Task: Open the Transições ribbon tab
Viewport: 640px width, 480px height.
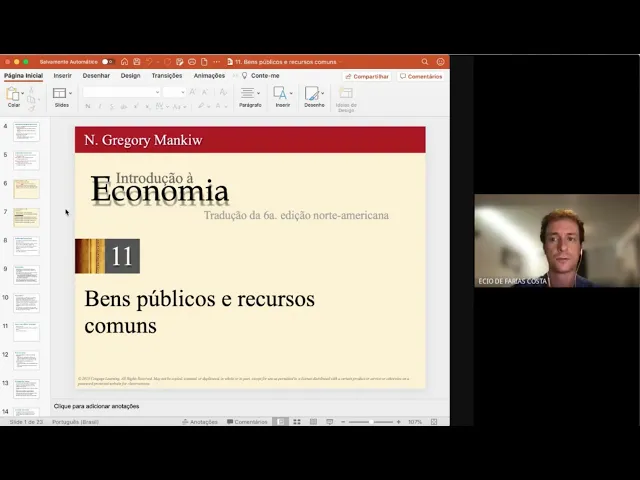Action: tap(167, 76)
